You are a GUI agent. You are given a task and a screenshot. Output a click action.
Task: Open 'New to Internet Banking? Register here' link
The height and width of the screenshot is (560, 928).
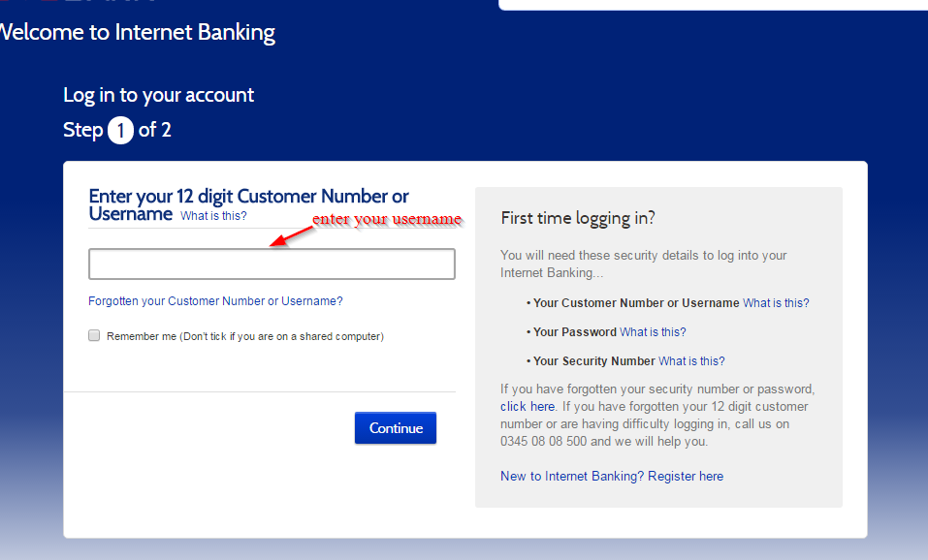click(612, 476)
